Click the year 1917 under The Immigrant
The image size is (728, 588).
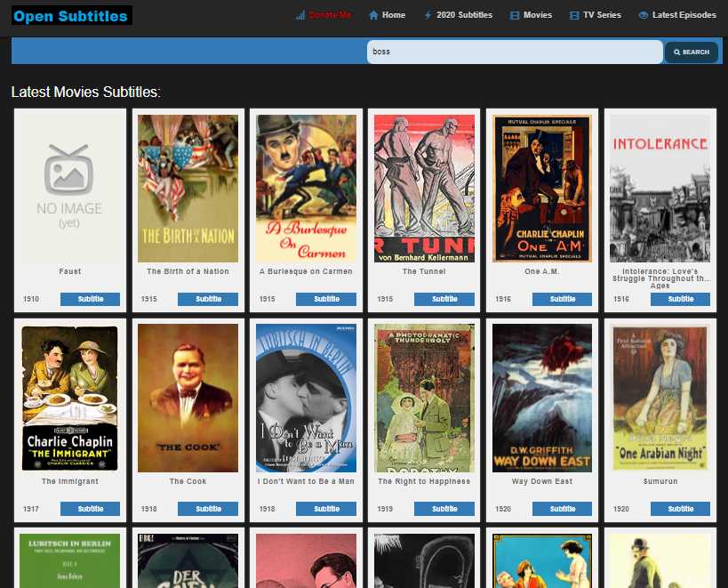[x=31, y=509]
